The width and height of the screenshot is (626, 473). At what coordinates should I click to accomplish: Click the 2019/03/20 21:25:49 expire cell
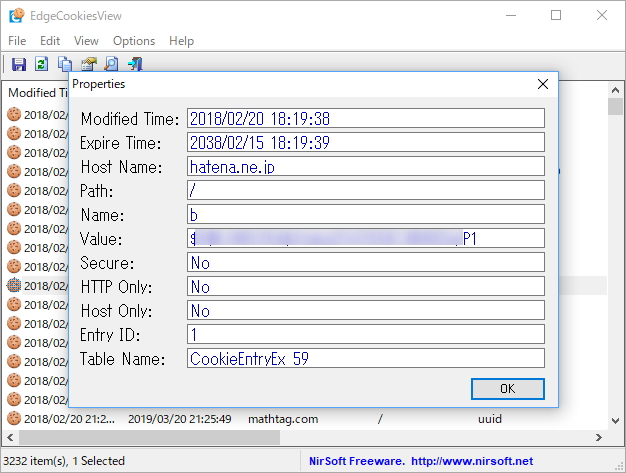pyautogui.click(x=180, y=419)
